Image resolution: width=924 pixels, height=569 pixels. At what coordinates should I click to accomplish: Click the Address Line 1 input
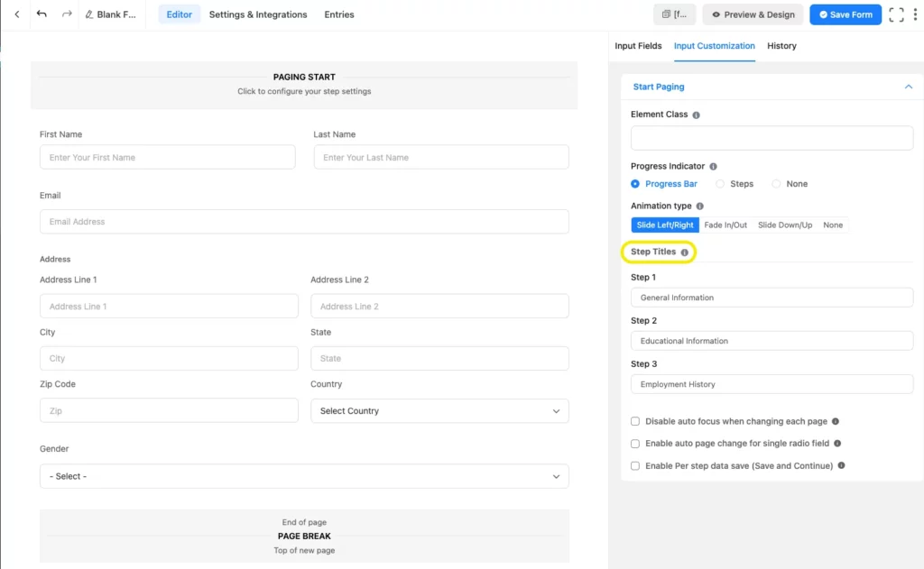169,307
